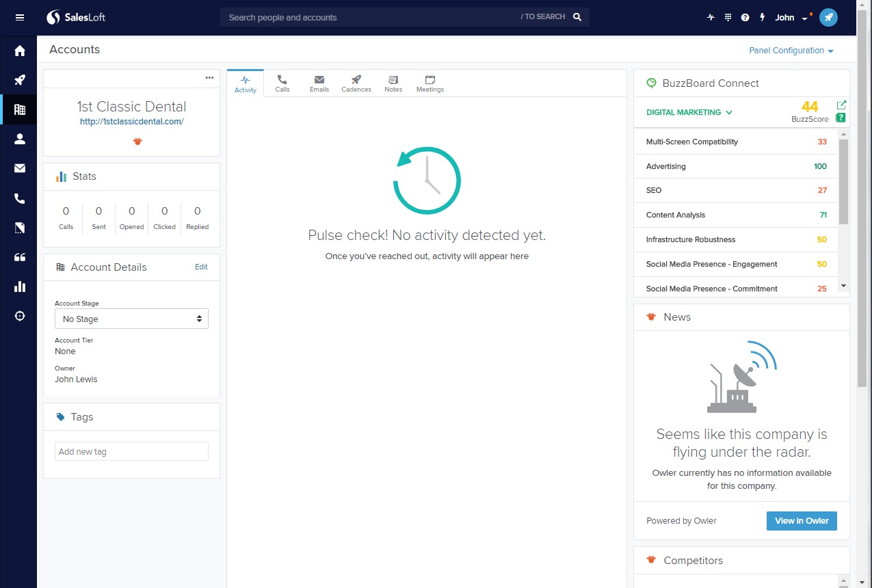Open the 1stclassicdental.com website link
872x588 pixels.
(x=131, y=122)
